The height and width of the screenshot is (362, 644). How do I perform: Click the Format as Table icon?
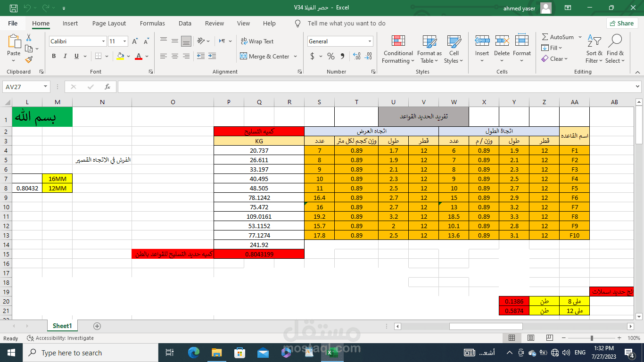(x=429, y=41)
